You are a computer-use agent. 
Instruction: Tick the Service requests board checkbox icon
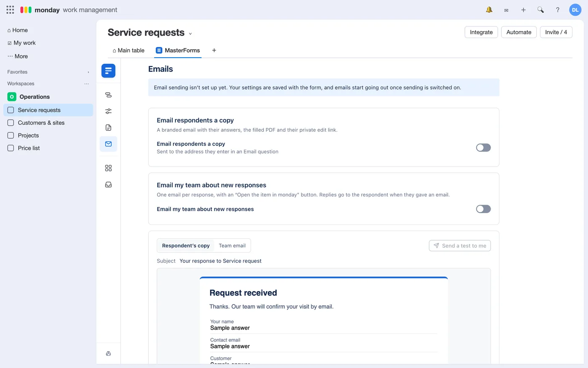click(11, 110)
